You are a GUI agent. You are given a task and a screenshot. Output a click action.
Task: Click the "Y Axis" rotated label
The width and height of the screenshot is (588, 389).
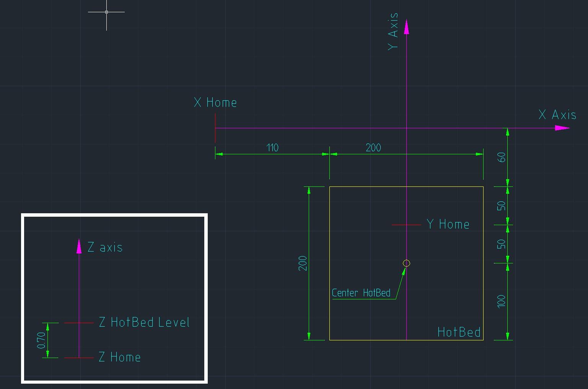[x=393, y=31]
